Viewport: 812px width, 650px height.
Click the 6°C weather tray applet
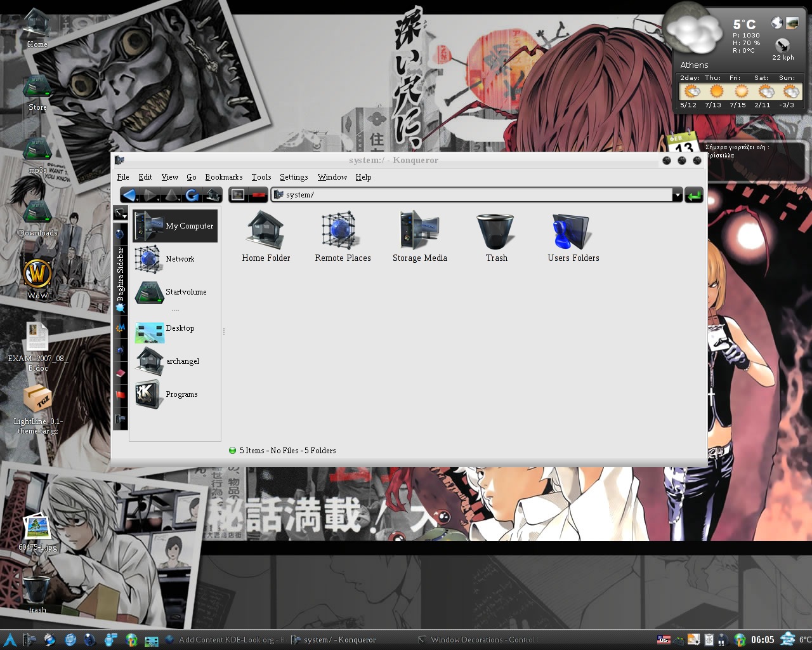[x=796, y=640]
